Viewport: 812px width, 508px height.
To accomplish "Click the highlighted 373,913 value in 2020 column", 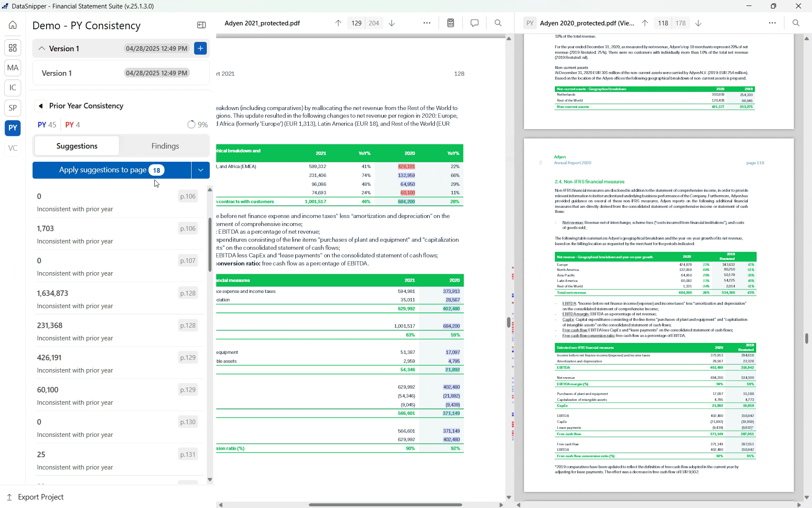I will (x=451, y=292).
